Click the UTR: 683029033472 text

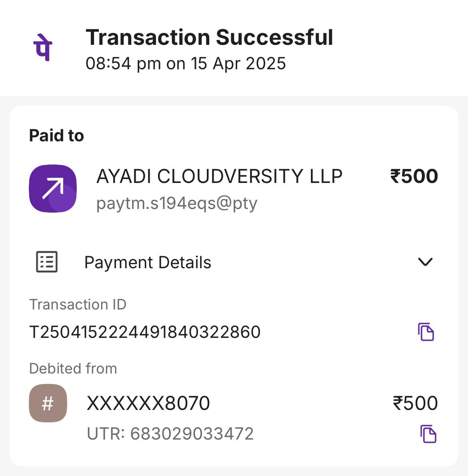[x=170, y=434]
